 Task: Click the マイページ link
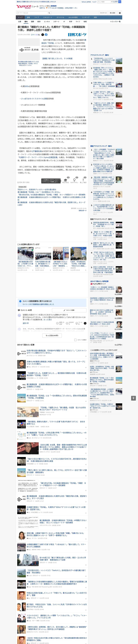tap(103, 13)
